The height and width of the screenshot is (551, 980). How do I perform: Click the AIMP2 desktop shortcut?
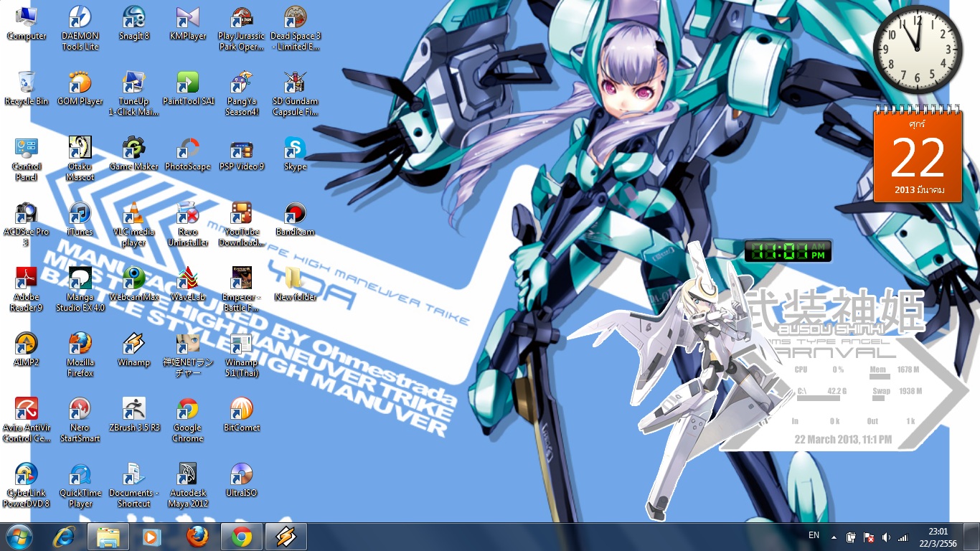coord(27,350)
